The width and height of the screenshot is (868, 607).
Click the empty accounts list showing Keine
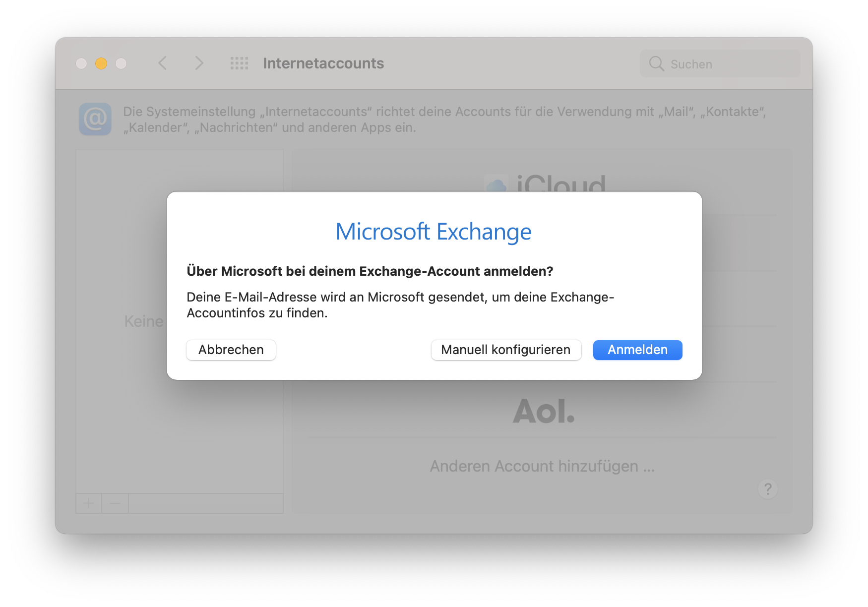[x=180, y=321]
